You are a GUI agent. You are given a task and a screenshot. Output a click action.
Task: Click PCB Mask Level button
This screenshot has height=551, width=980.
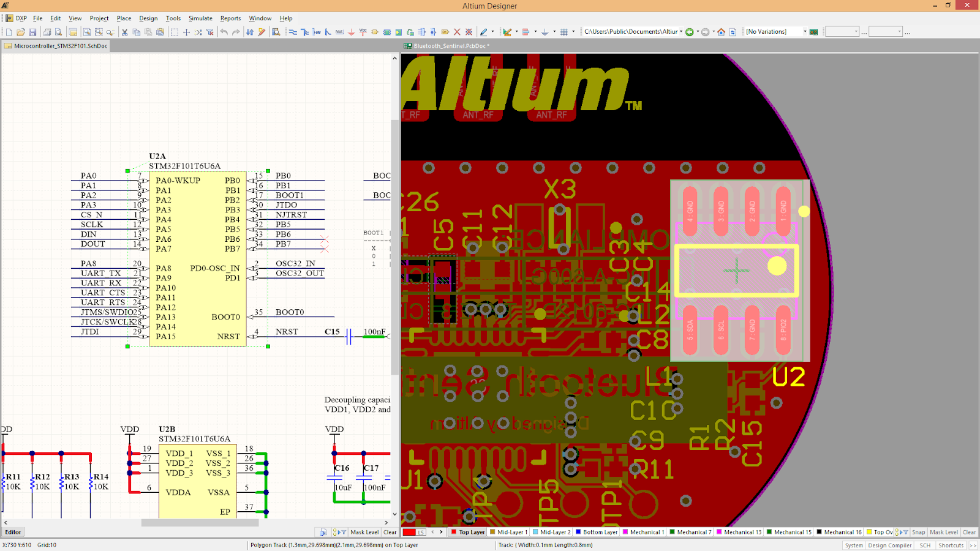coord(944,532)
